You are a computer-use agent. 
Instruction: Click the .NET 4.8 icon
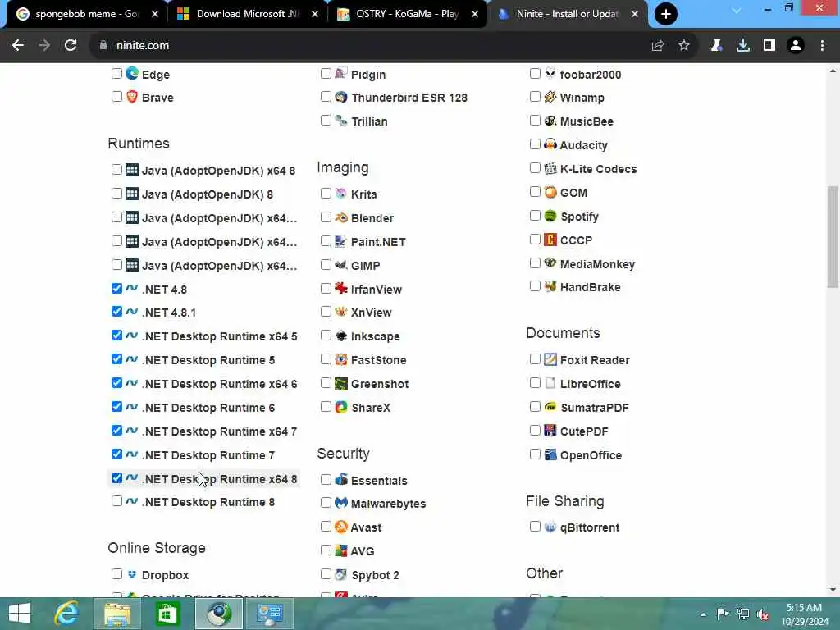click(132, 288)
